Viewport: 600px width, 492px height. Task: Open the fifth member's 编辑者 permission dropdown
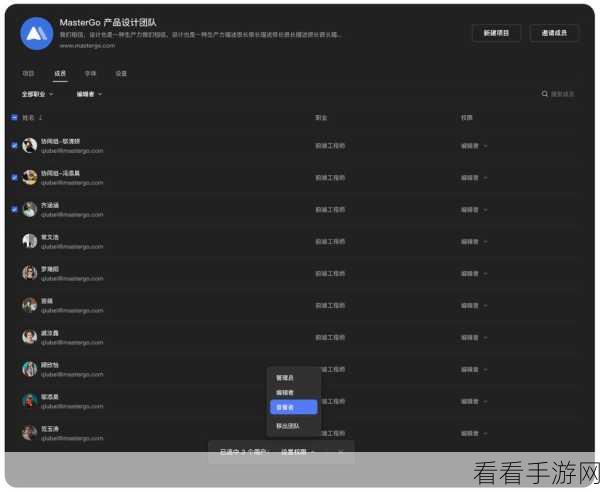point(474,274)
